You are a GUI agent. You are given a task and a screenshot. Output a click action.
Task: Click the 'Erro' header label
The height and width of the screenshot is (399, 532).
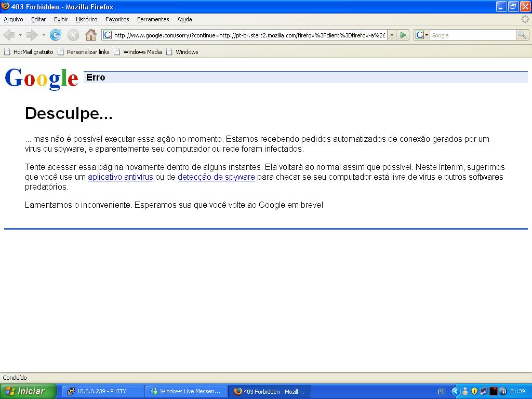coord(96,77)
